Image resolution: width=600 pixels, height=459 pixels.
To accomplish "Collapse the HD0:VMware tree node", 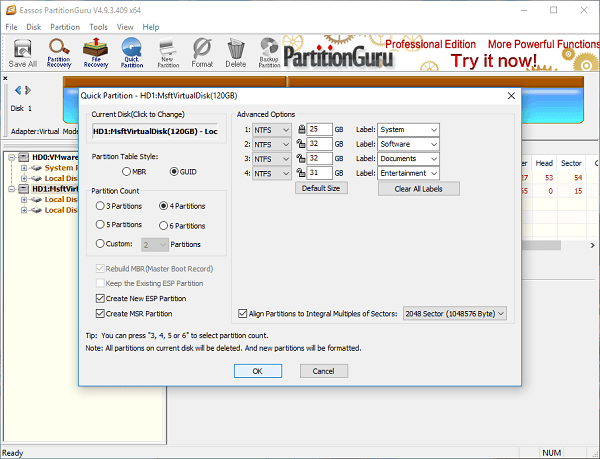I will (12, 157).
